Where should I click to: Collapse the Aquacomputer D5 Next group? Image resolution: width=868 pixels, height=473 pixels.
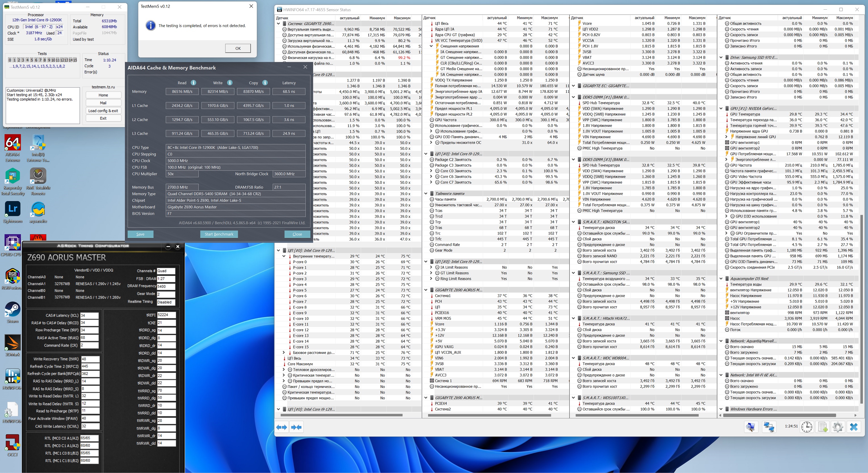tap(721, 278)
